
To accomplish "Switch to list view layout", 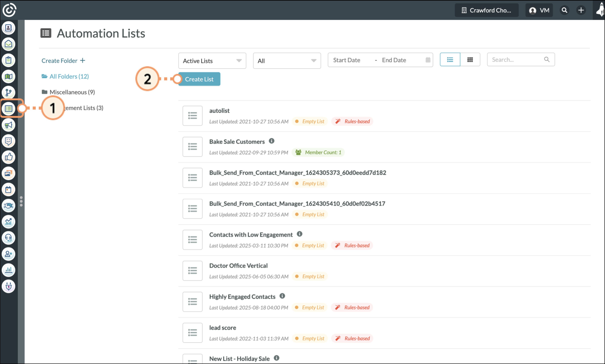I will click(450, 60).
